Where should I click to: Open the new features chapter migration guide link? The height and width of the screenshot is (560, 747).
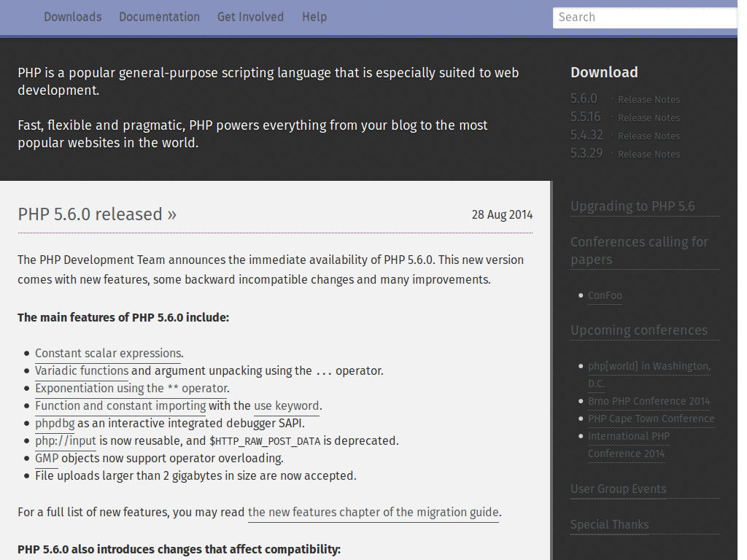[373, 513]
